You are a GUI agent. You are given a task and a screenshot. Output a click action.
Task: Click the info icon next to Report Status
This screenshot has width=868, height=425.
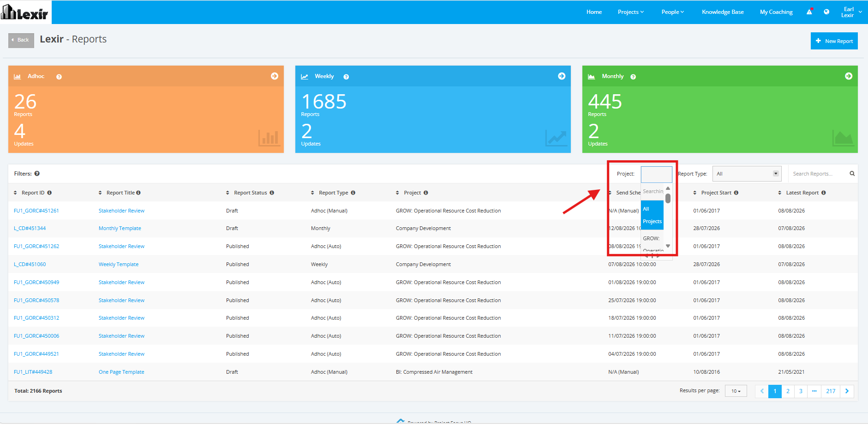pyautogui.click(x=272, y=193)
